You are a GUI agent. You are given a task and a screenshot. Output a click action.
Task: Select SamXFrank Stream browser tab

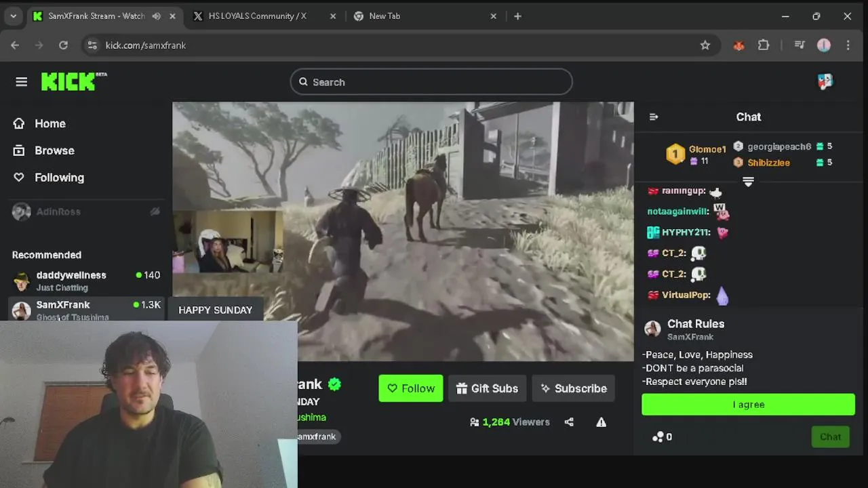click(96, 16)
